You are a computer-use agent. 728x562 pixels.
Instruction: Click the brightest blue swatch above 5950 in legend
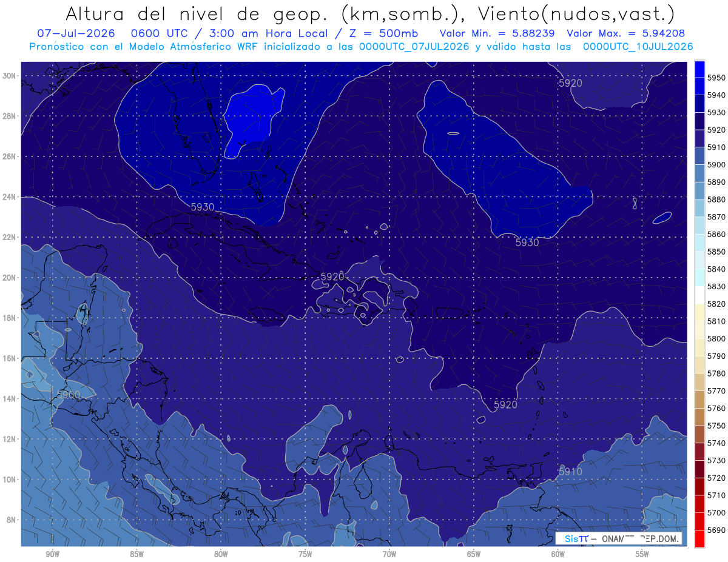pyautogui.click(x=699, y=69)
